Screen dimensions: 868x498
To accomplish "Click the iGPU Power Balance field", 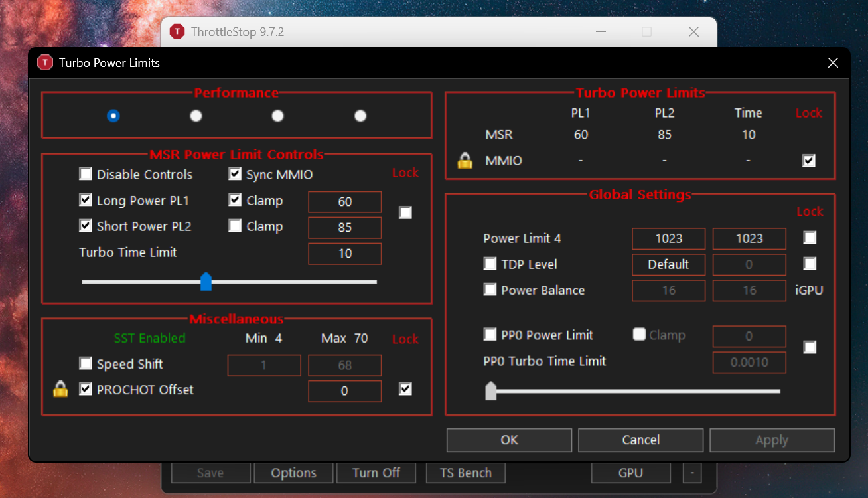I will (x=749, y=290).
